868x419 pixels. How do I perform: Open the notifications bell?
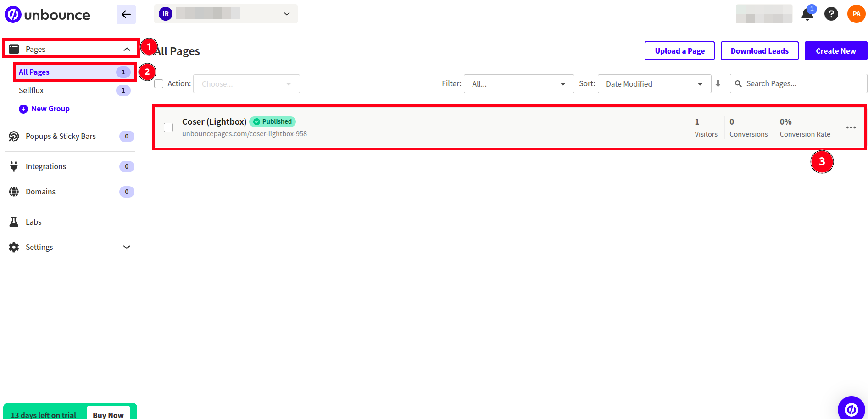point(807,14)
